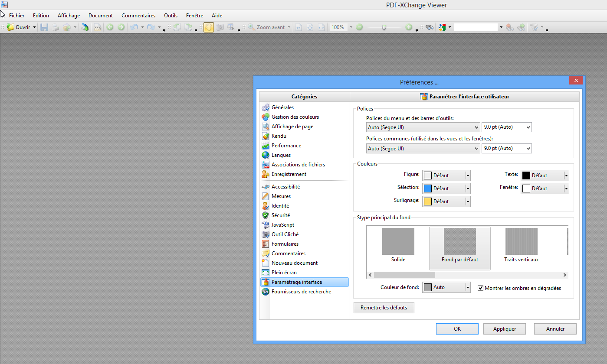Click the toolbar search input field
This screenshot has height=364, width=607.
(476, 27)
